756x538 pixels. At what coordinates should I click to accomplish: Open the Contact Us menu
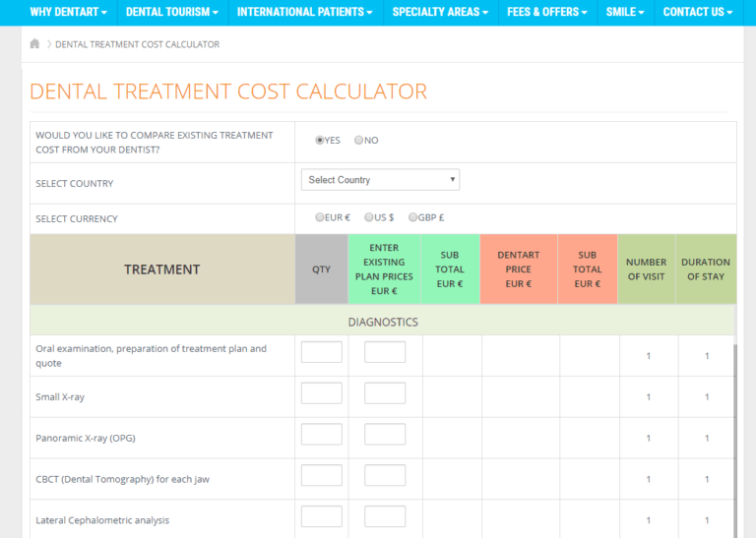[697, 12]
